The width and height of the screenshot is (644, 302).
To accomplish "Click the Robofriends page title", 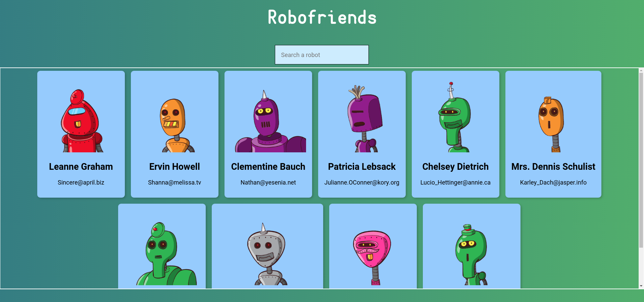I will (x=322, y=17).
